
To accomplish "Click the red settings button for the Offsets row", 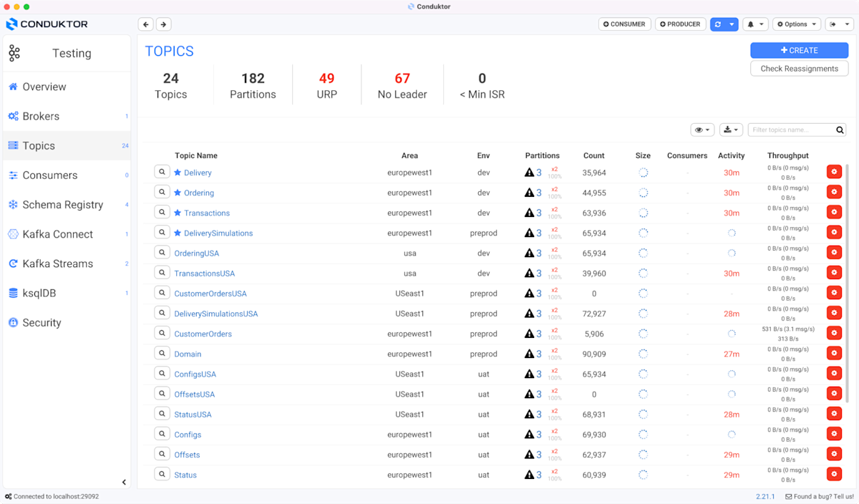I will [834, 454].
